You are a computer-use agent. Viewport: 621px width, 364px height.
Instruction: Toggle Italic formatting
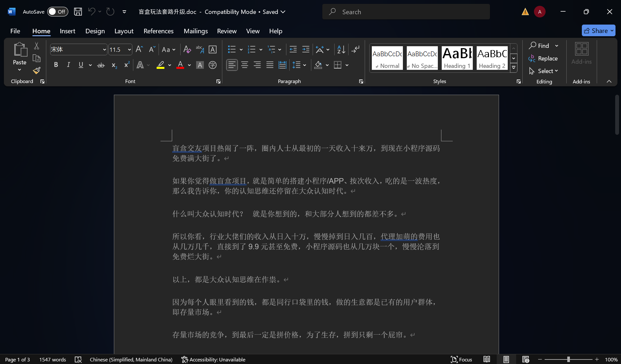click(x=68, y=65)
